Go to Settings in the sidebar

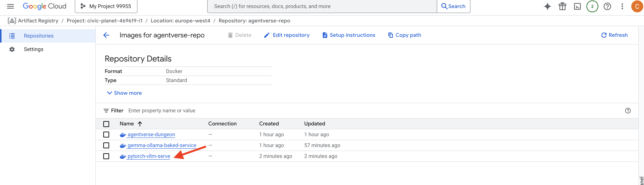tap(33, 49)
